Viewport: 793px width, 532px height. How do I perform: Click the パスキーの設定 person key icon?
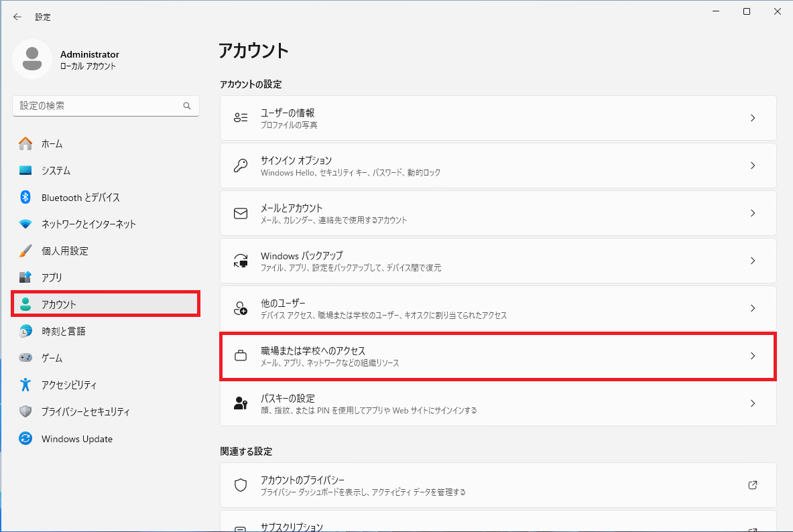pos(241,403)
